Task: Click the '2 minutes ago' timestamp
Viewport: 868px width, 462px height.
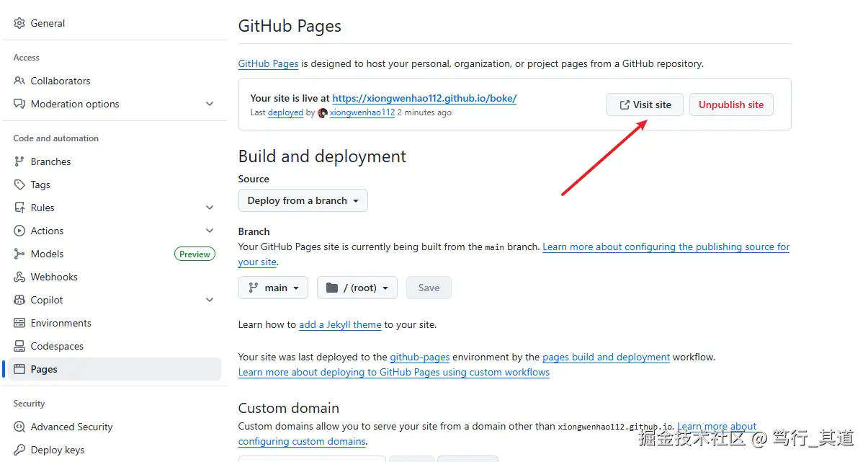Action: pos(424,112)
